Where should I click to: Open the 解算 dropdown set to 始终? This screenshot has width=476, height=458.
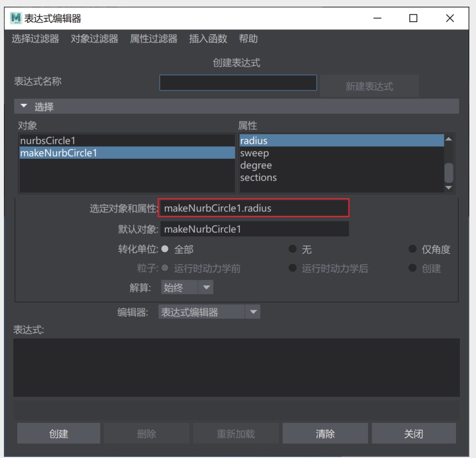pyautogui.click(x=187, y=288)
